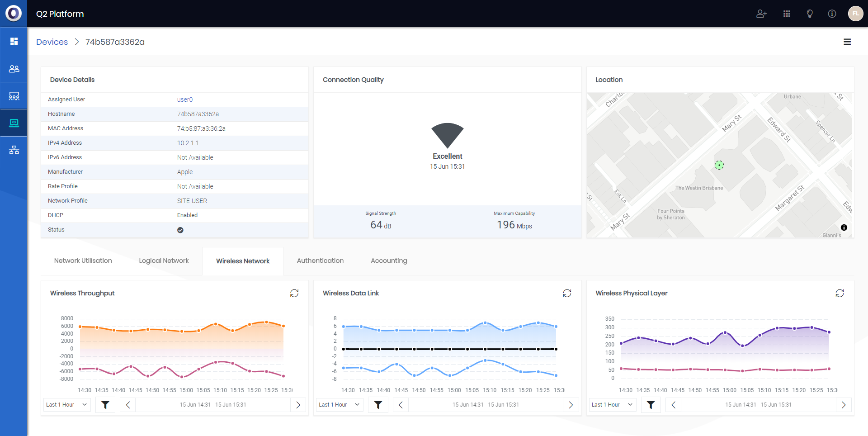Open the dashboard icon in sidebar
Screen dimensions: 868x436
click(x=14, y=42)
